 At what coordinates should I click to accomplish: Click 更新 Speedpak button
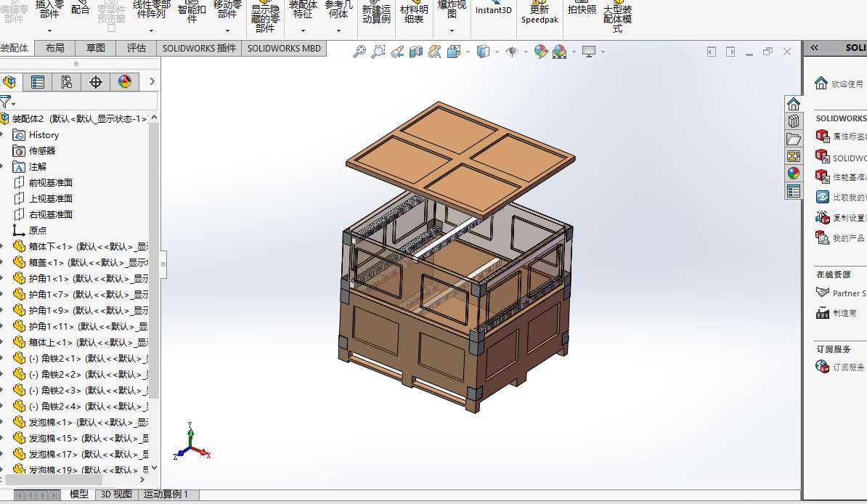(540, 11)
